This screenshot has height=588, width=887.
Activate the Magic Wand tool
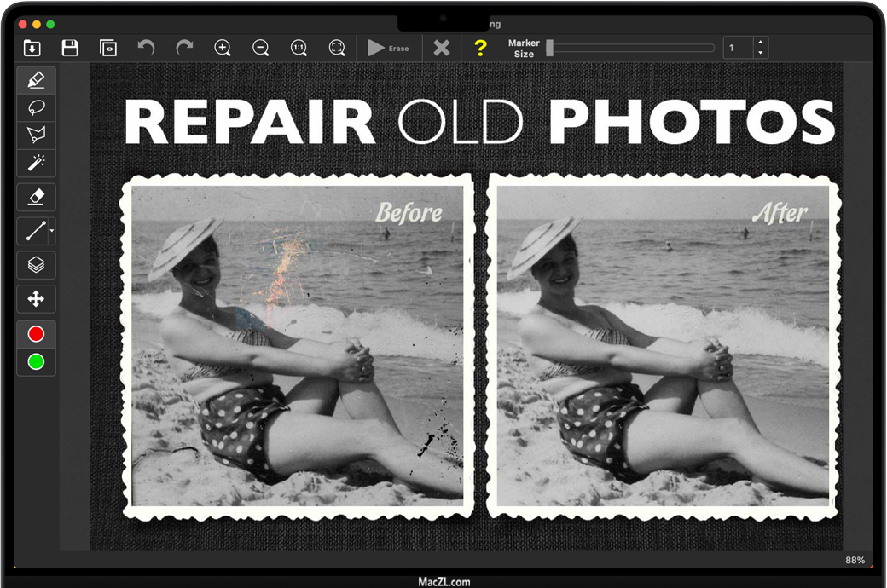(36, 162)
